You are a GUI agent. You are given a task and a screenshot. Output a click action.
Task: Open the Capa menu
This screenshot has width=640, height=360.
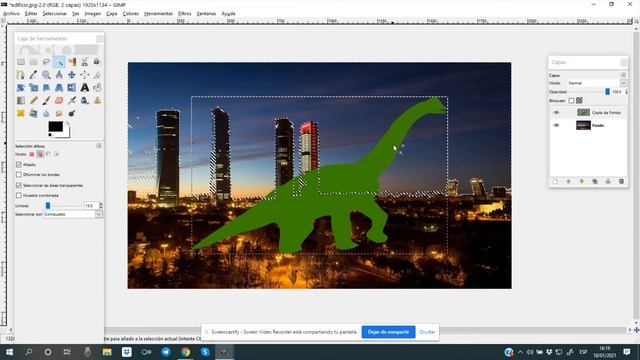(x=112, y=13)
